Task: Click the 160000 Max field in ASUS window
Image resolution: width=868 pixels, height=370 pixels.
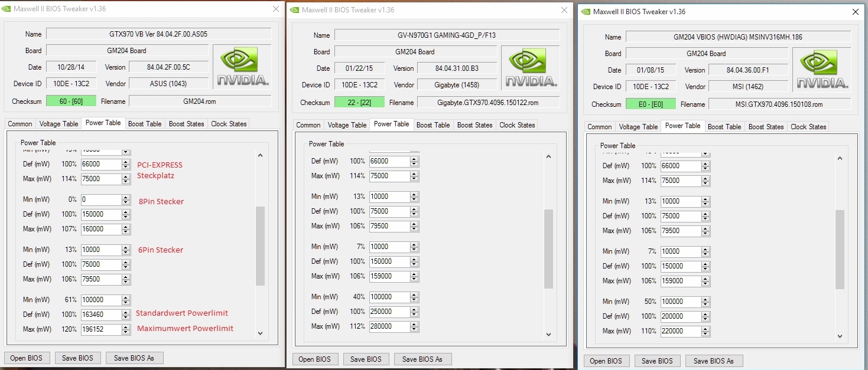Action: (x=101, y=229)
